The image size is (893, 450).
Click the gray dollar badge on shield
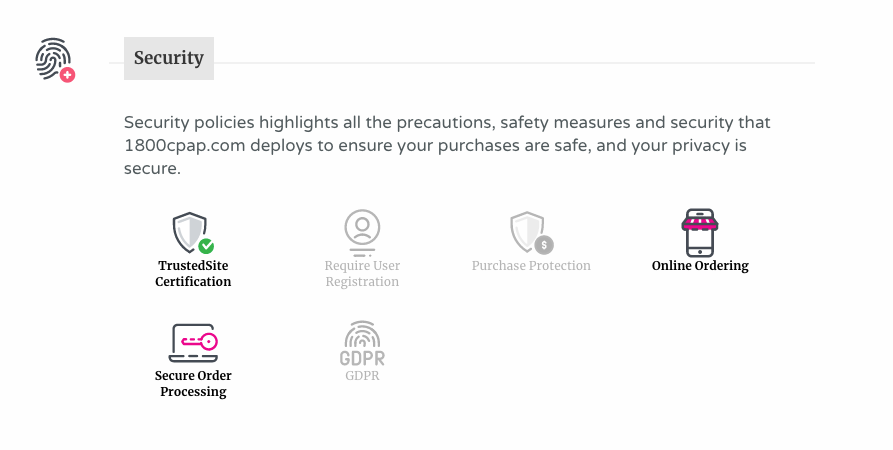[544, 245]
